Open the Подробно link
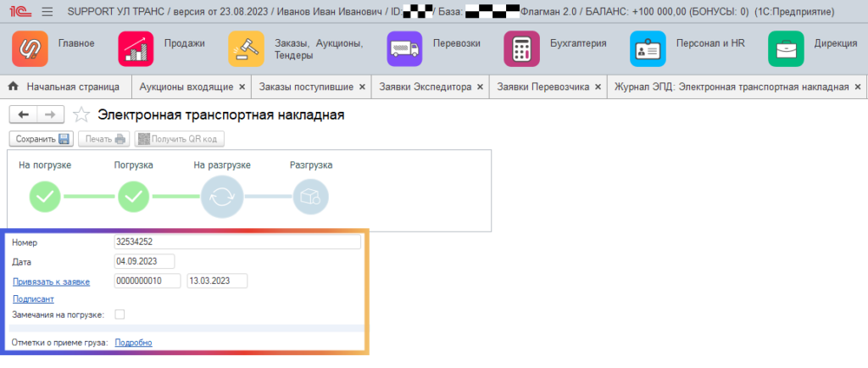This screenshot has height=368, width=868. coord(133,343)
